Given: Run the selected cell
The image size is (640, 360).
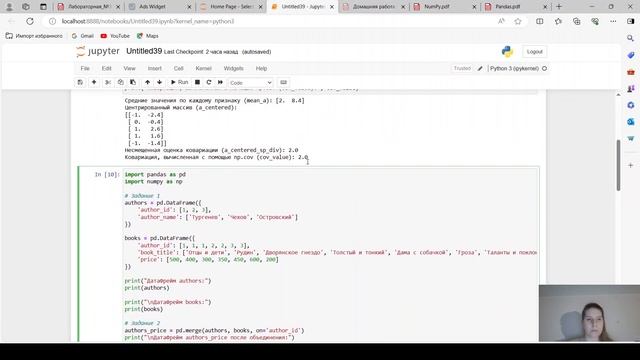Looking at the screenshot, I should pos(179,82).
